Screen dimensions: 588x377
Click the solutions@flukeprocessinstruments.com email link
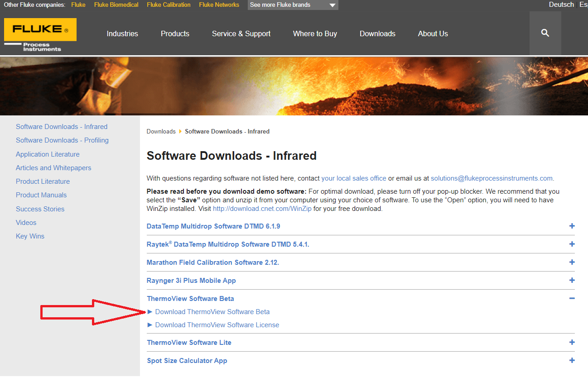click(x=492, y=178)
